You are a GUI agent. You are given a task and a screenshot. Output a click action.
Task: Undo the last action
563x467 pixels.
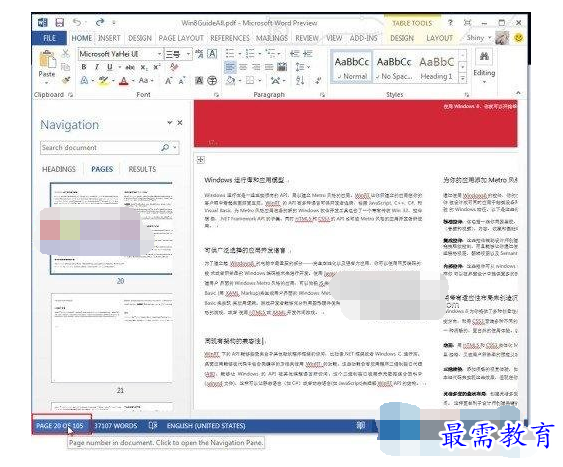tap(77, 22)
